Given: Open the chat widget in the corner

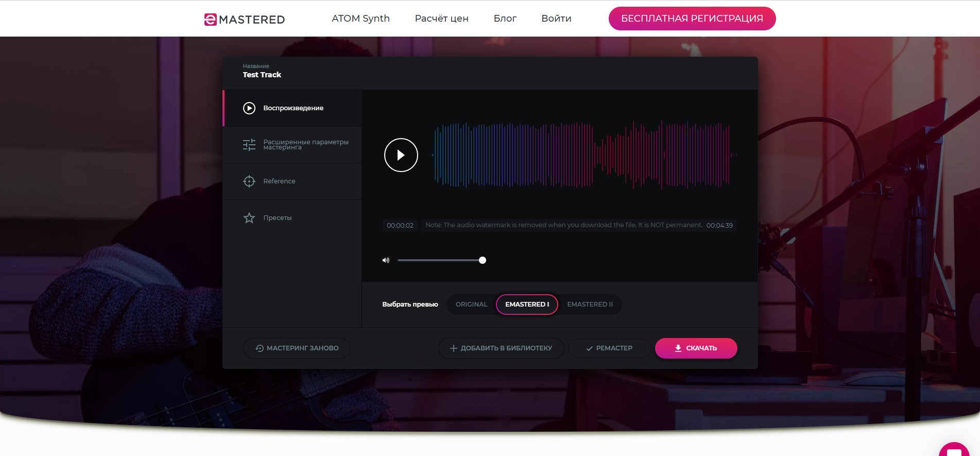Looking at the screenshot, I should tap(954, 450).
